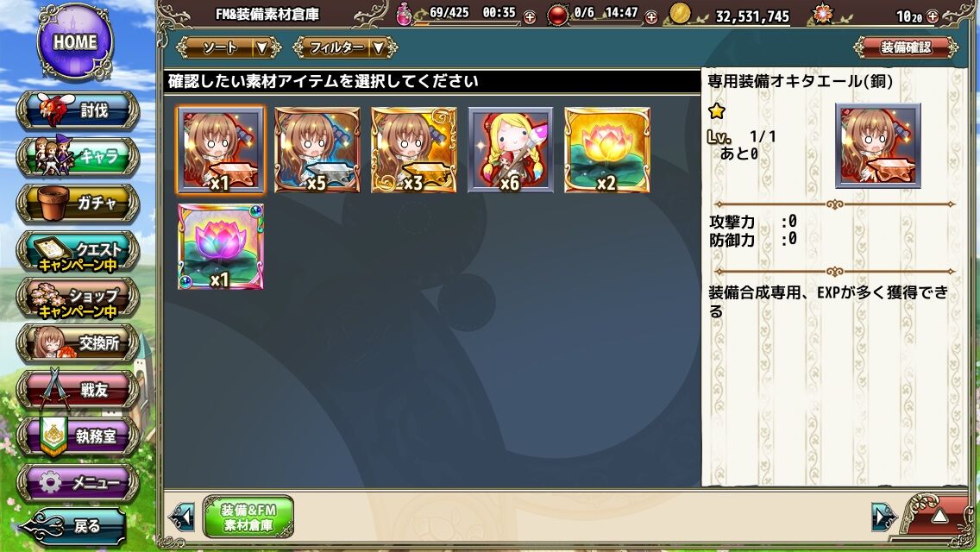The width and height of the screenshot is (980, 552).
Task: Click the 装備確認 button
Action: [906, 47]
